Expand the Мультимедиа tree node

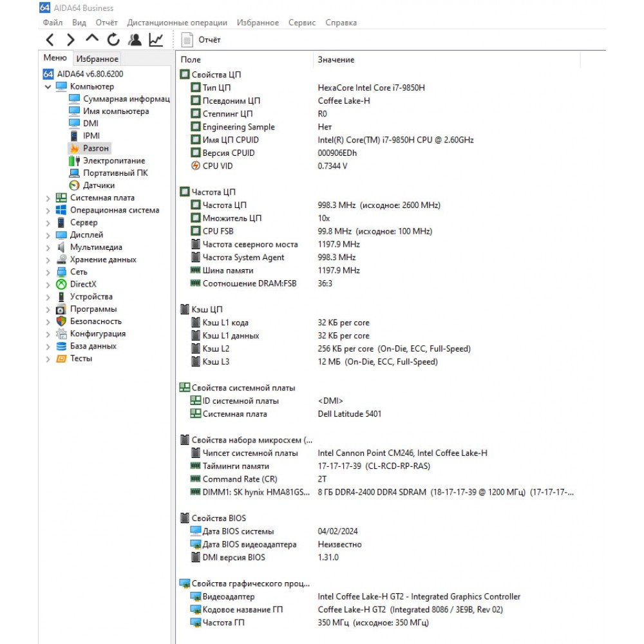(x=48, y=248)
